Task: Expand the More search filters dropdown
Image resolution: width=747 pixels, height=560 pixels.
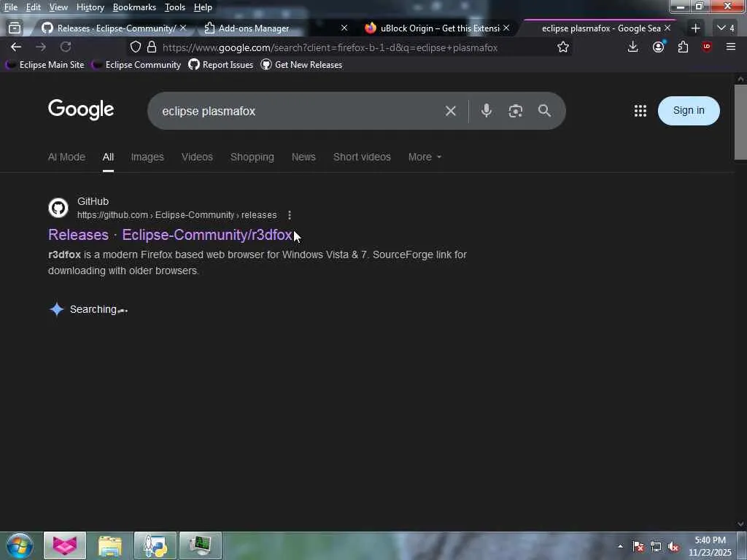Action: [425, 157]
